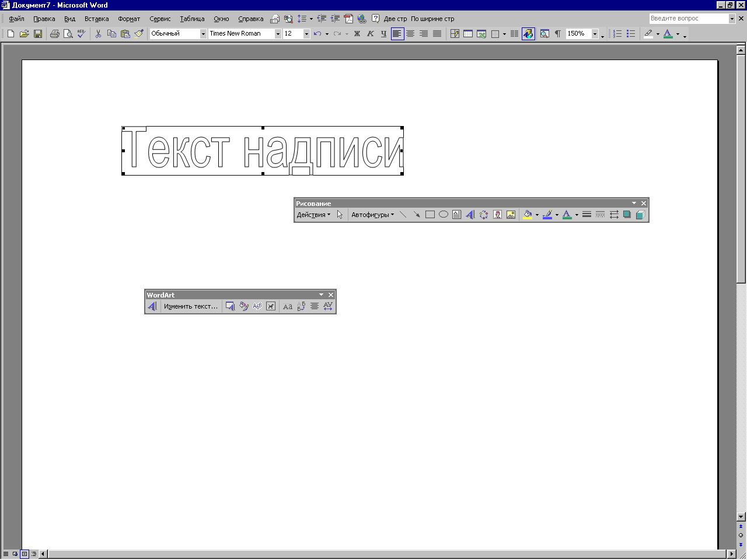
Task: Toggle bold formatting (Ж)
Action: coord(357,34)
